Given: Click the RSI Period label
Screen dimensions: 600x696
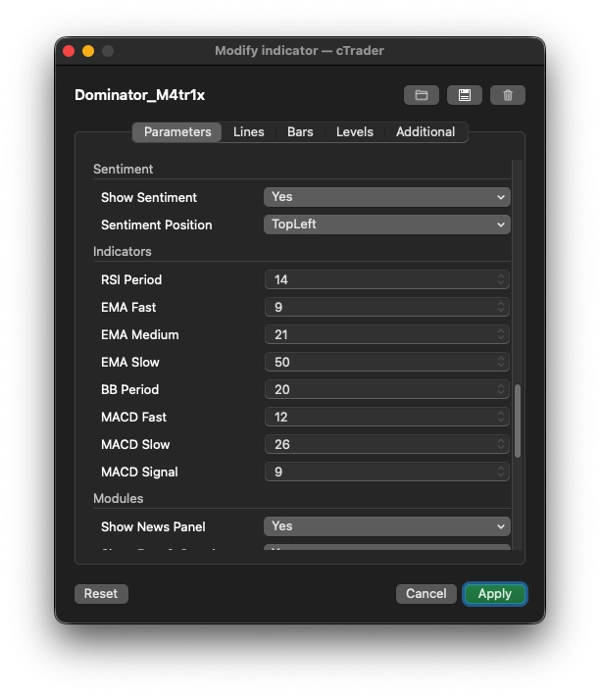Looking at the screenshot, I should [x=131, y=280].
